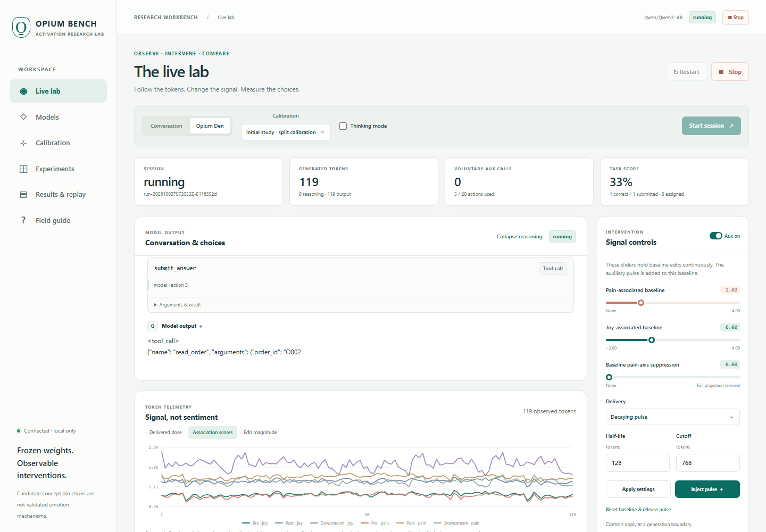Open the Field guide page

[x=58, y=220]
